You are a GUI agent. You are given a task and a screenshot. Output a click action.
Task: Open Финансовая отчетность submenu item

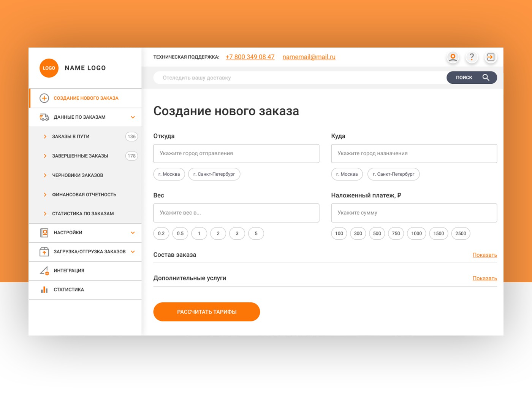pos(85,195)
